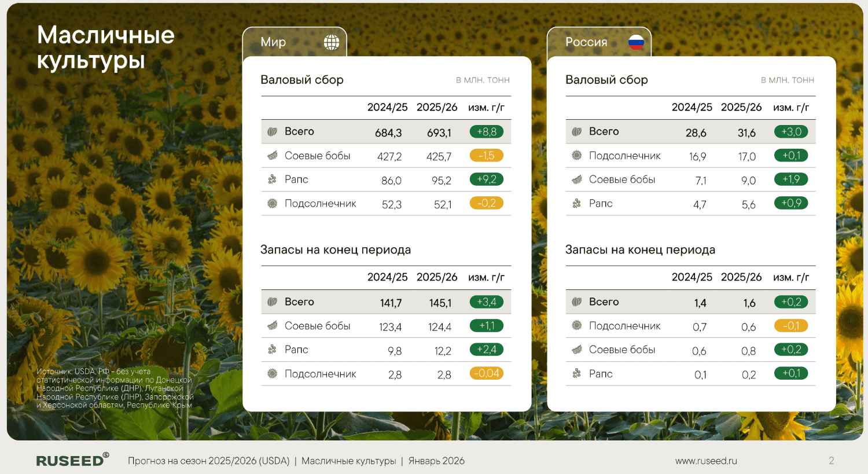Click the soybean icon in world harvest table
Screen dimensions: 868x474
point(273,156)
